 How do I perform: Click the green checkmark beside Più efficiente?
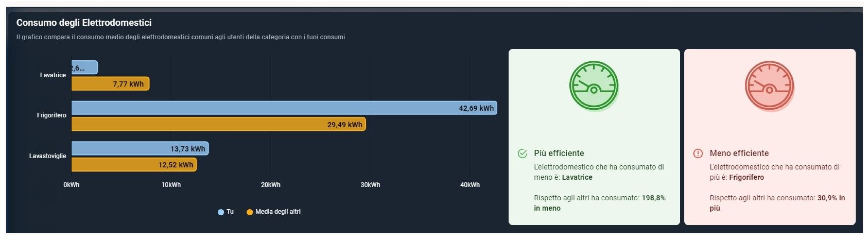point(522,154)
